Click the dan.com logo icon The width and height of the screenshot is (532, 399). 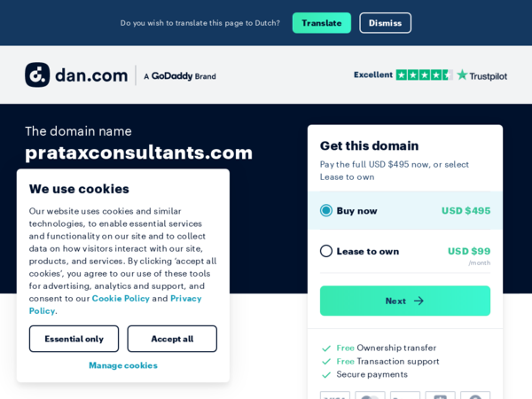pos(37,74)
